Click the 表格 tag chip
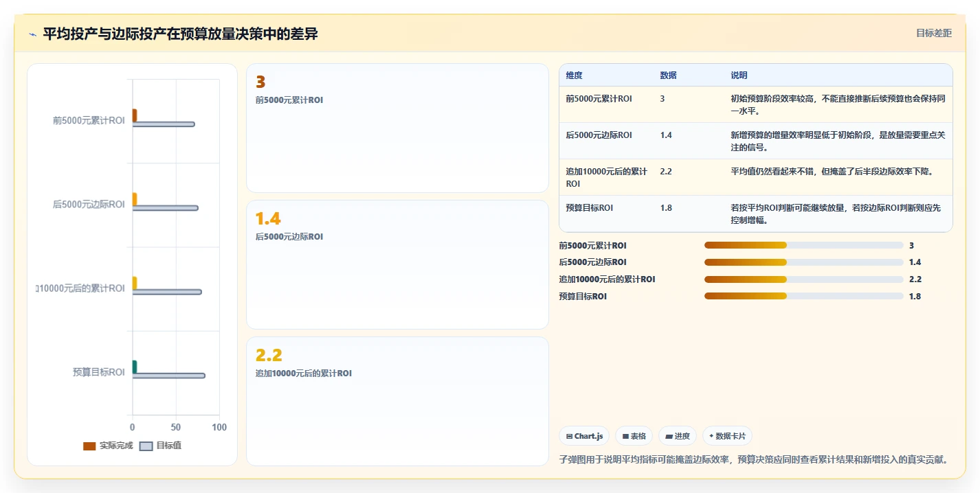Image resolution: width=980 pixels, height=493 pixels. [634, 436]
